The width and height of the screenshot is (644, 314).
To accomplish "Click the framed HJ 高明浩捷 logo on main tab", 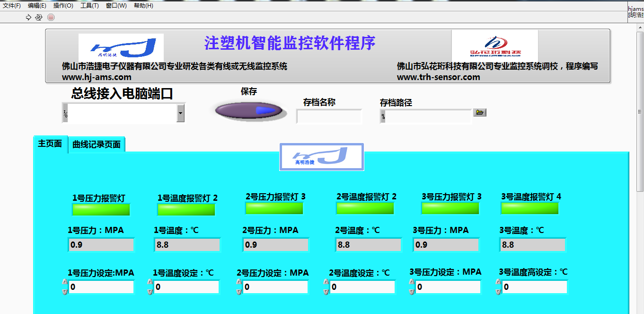I will click(x=322, y=157).
